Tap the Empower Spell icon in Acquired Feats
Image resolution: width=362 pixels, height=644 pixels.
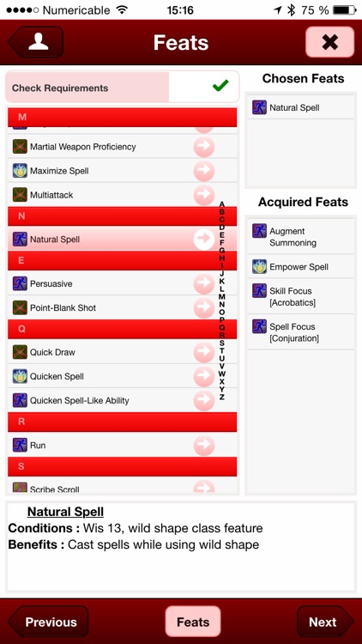coord(259,266)
